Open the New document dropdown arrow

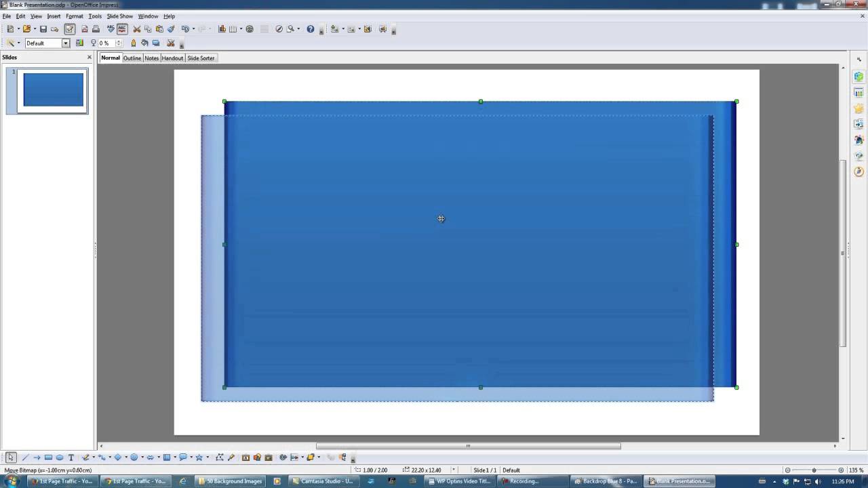point(18,29)
